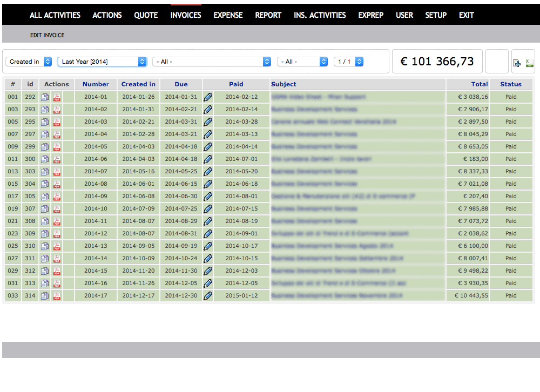Open the 'Created in' date field dropdown
This screenshot has width=540, height=392.
pos(29,62)
